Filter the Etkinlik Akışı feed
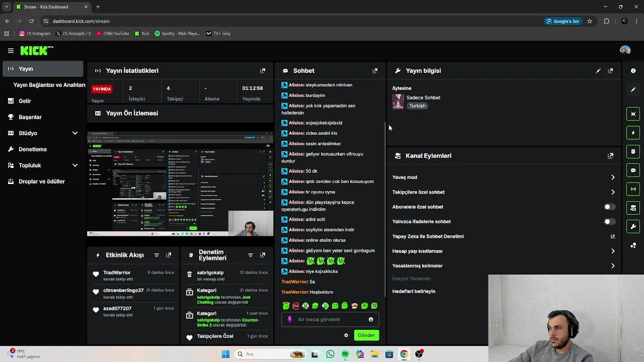The height and width of the screenshot is (362, 644). pyautogui.click(x=156, y=255)
